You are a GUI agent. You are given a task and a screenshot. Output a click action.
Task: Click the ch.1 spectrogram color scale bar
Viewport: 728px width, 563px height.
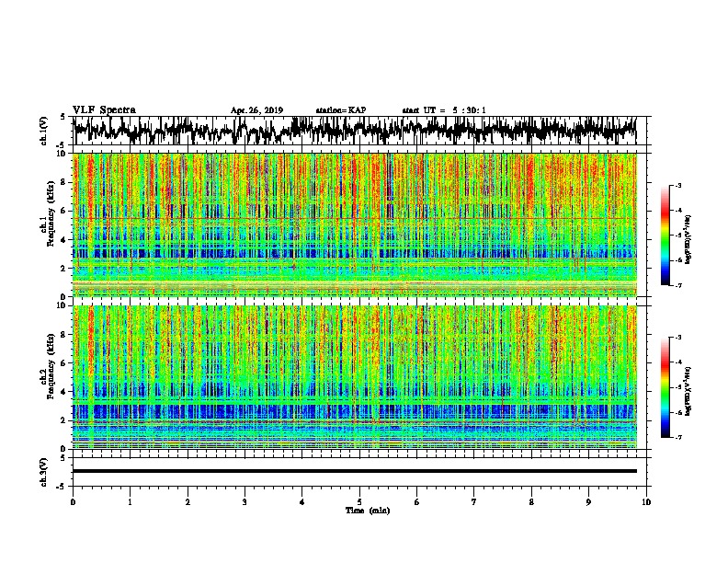pos(665,236)
